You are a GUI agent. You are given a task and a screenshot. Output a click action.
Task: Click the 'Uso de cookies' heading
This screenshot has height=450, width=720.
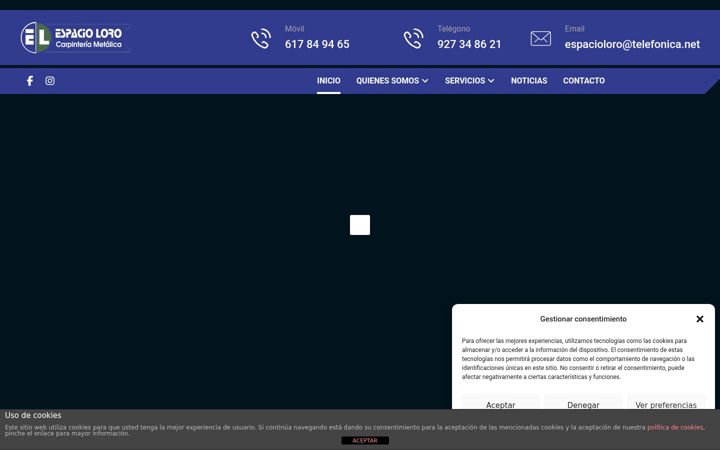click(x=33, y=415)
